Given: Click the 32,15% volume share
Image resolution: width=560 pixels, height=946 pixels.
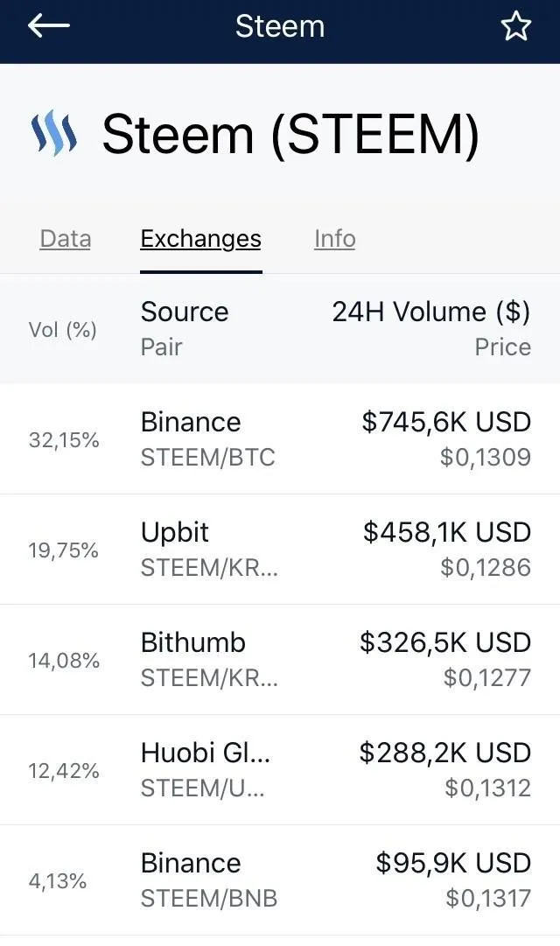Looking at the screenshot, I should pos(64,440).
